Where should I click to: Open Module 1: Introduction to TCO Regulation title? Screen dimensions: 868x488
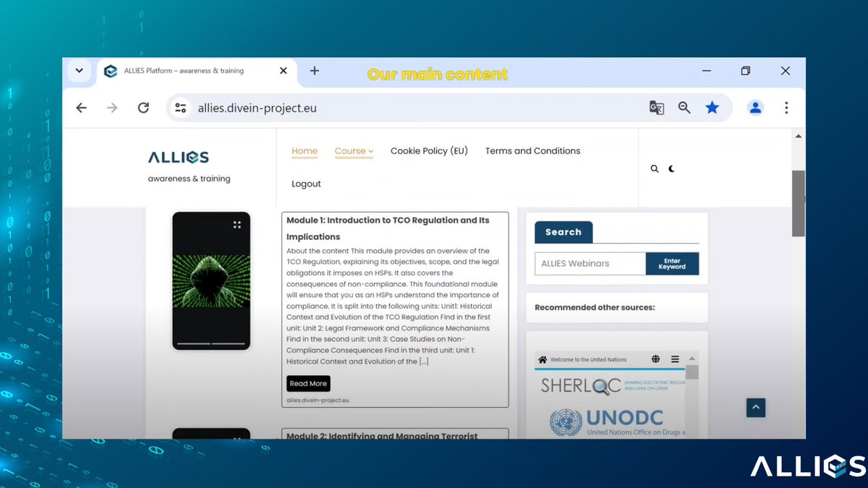click(x=388, y=228)
